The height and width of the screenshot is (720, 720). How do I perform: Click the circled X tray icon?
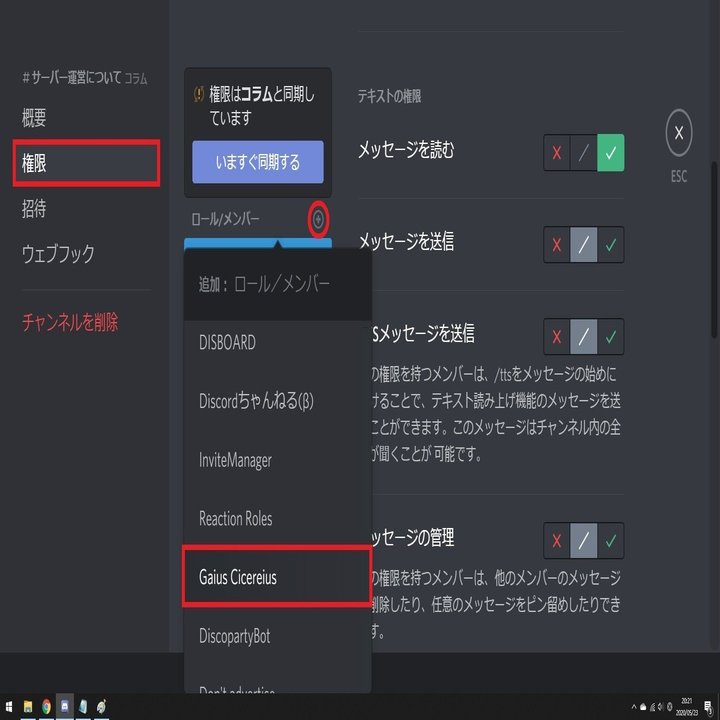[x=669, y=707]
